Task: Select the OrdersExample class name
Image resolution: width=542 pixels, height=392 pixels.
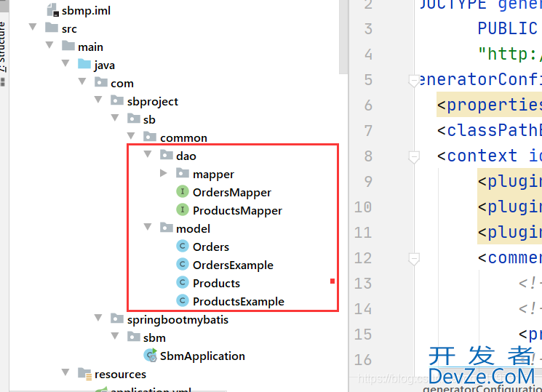Action: [233, 265]
